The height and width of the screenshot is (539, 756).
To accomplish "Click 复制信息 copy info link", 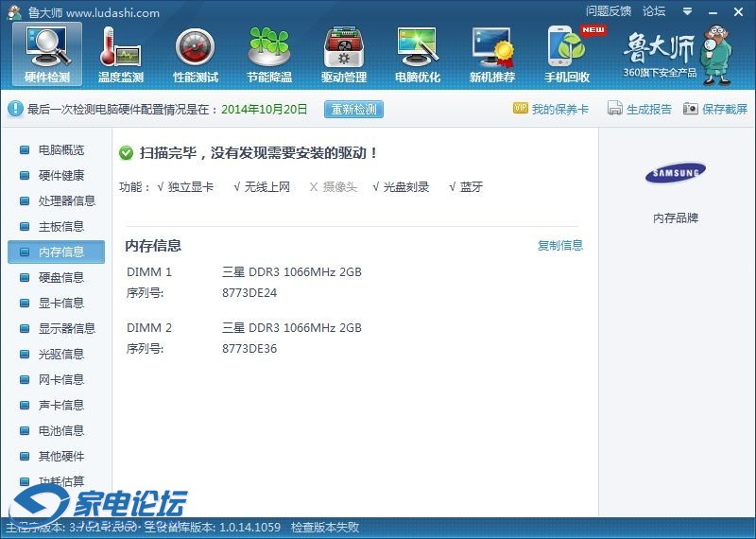I will [x=560, y=245].
